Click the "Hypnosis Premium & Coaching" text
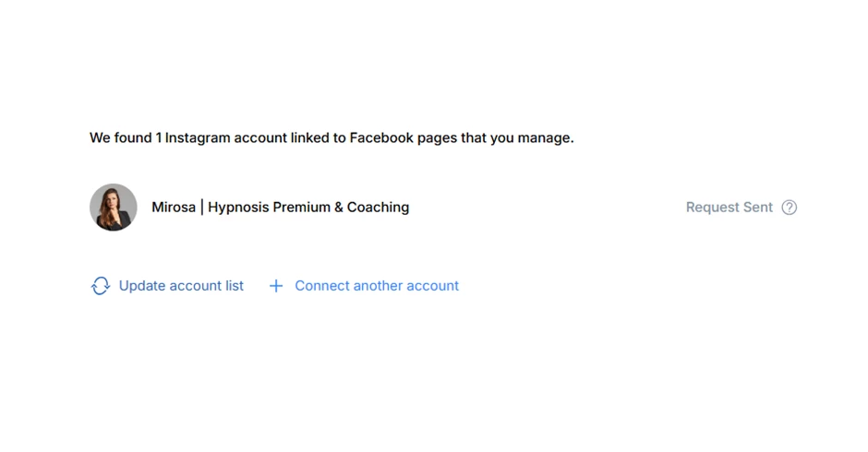The height and width of the screenshot is (452, 868). click(308, 208)
